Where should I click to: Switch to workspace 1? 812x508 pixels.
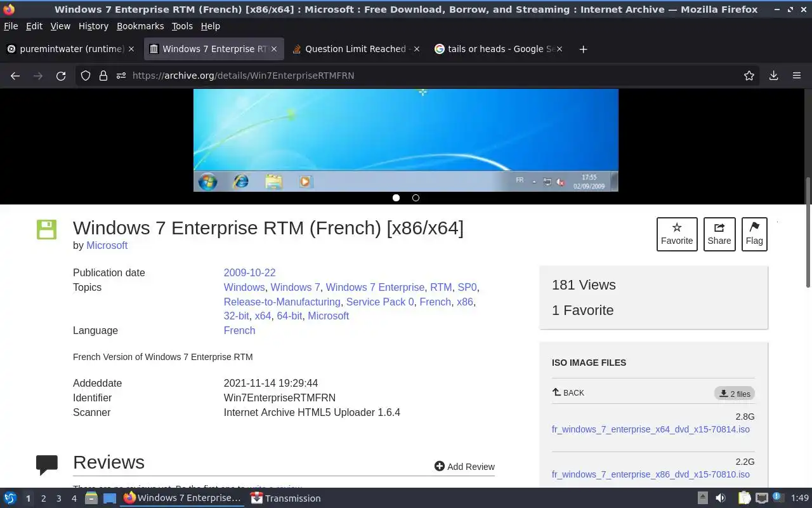28,498
